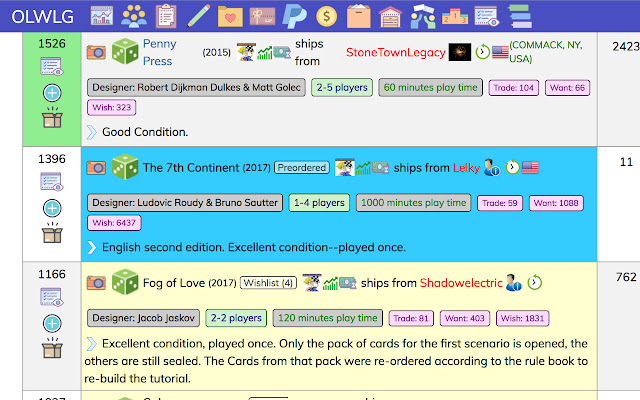Click the camera icon for Penny Press
Screen dimensions: 640x400
96,52
